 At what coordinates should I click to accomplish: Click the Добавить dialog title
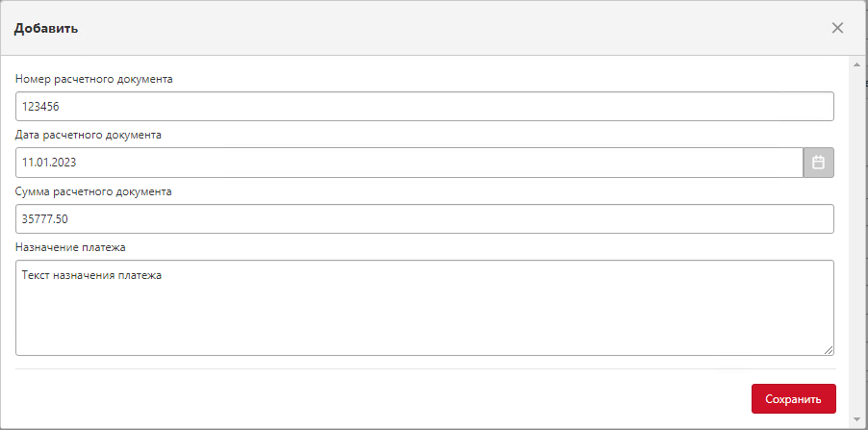pos(46,29)
